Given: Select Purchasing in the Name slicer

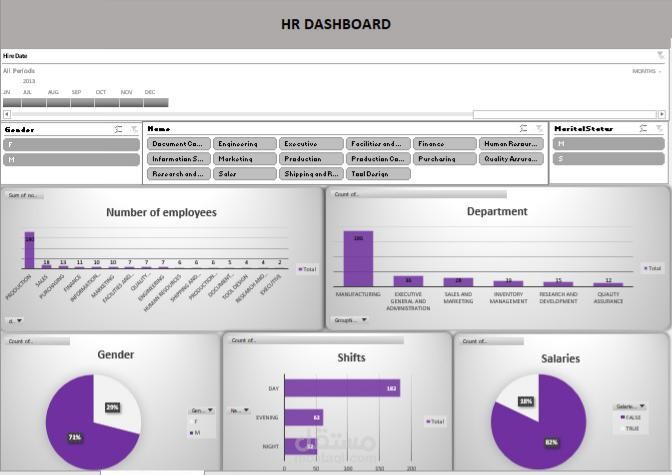Looking at the screenshot, I should coord(444,159).
